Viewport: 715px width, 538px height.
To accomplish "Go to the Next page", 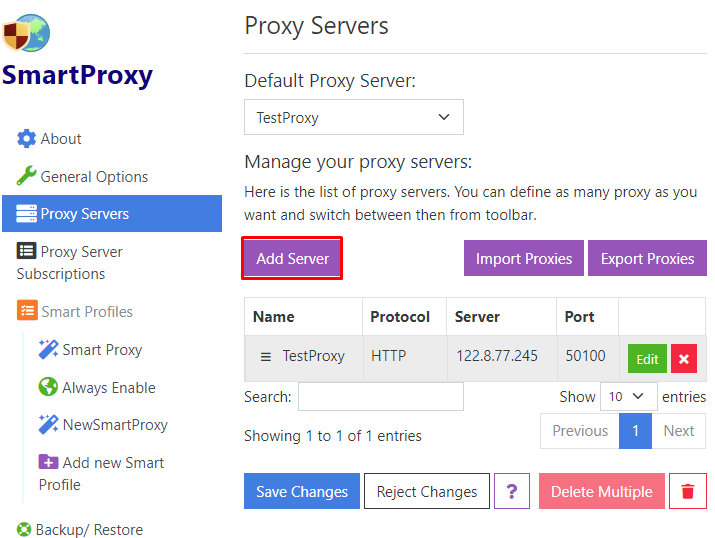I will click(x=679, y=431).
